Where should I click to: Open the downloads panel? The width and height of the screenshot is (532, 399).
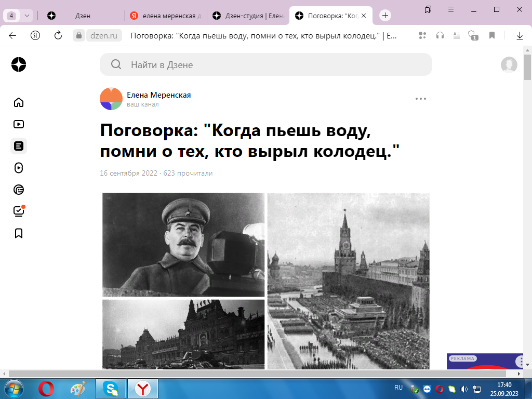[520, 35]
